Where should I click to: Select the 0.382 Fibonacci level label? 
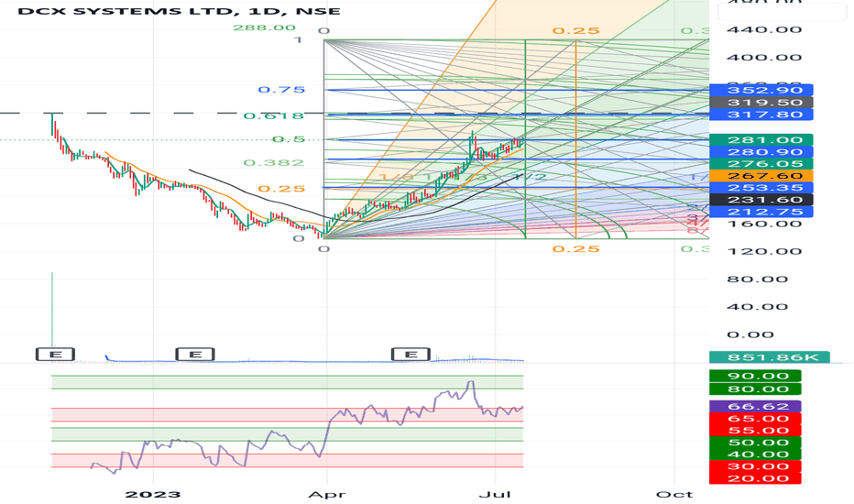click(x=274, y=162)
